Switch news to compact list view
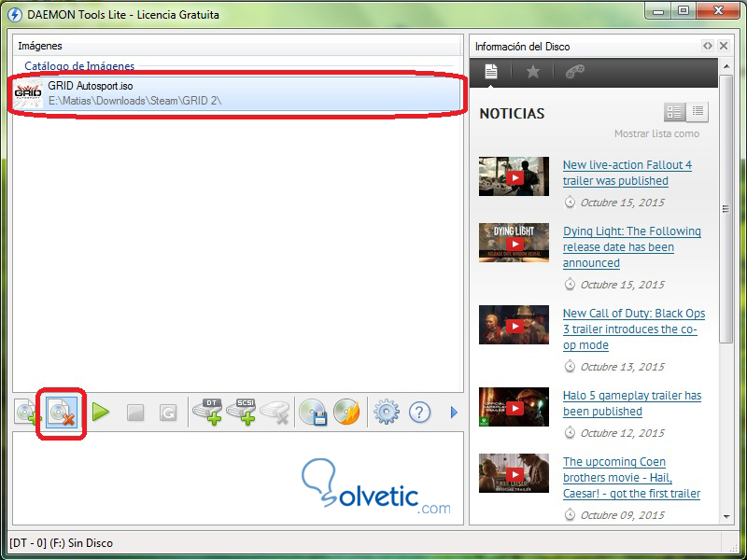This screenshot has height=560, width=747. click(698, 112)
